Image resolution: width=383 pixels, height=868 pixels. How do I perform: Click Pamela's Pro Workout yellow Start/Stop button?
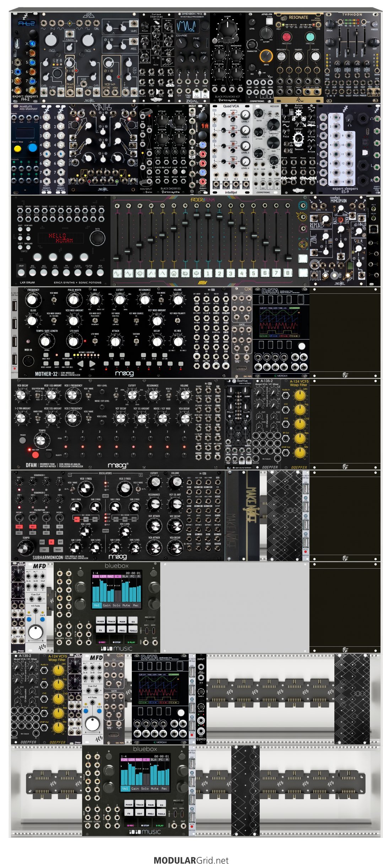coord(18,148)
